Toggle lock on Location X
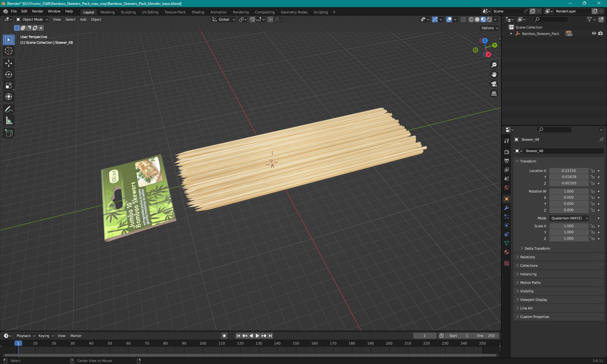Viewport: 607px width, 364px height. tap(592, 171)
